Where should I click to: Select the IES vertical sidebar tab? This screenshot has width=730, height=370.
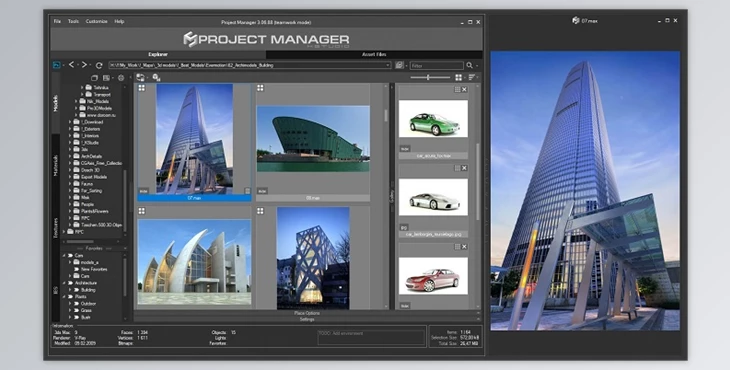click(56, 290)
